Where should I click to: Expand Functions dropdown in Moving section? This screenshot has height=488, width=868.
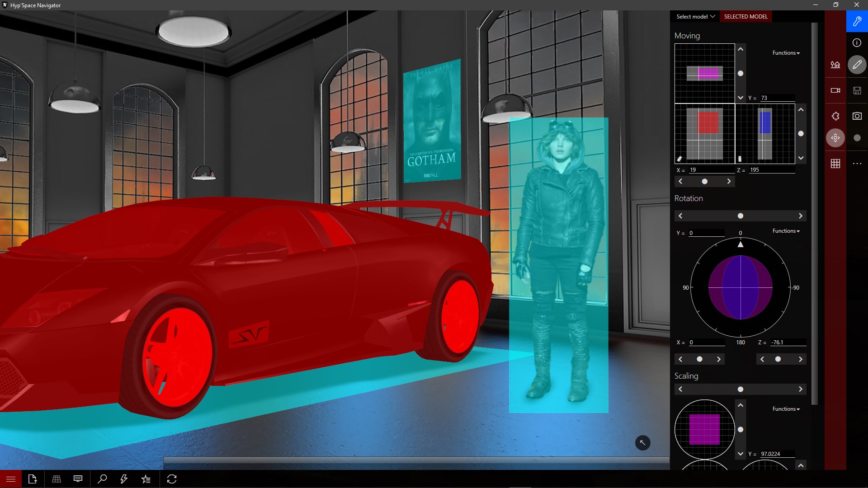[786, 53]
